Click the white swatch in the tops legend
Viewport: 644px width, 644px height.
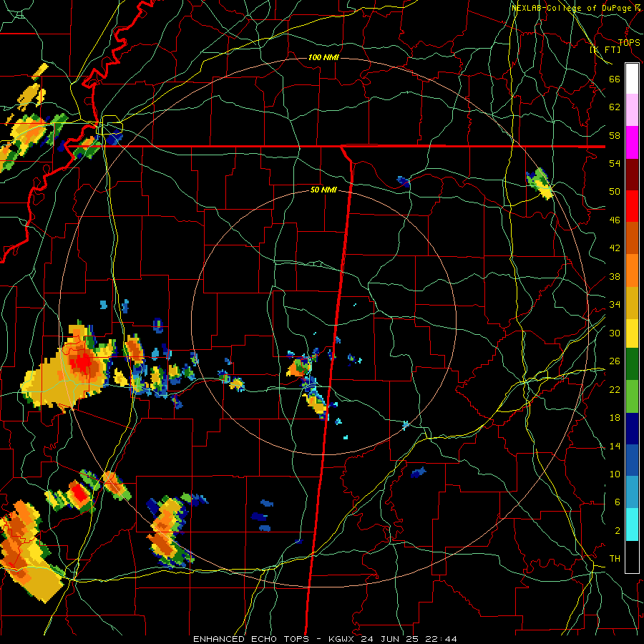[x=632, y=79]
